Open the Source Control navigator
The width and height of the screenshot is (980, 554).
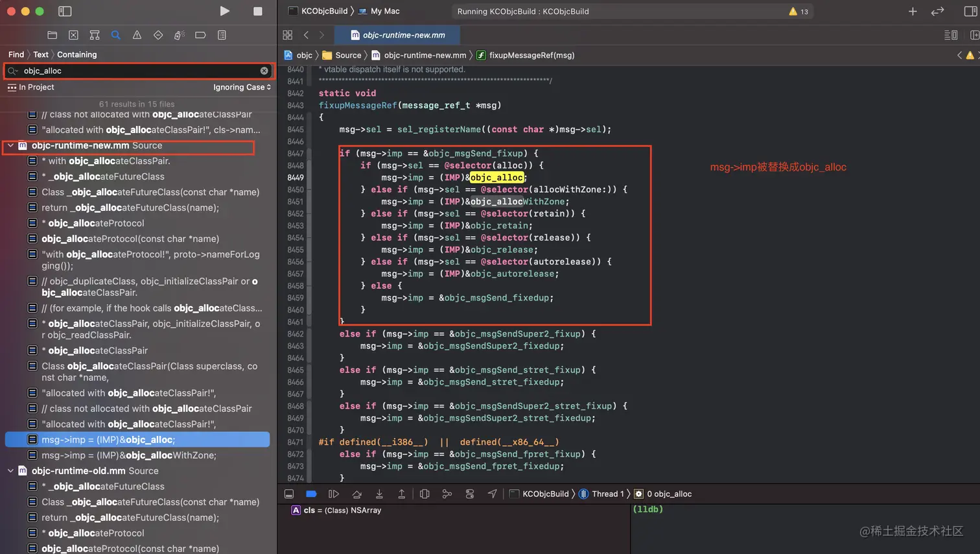(x=73, y=35)
